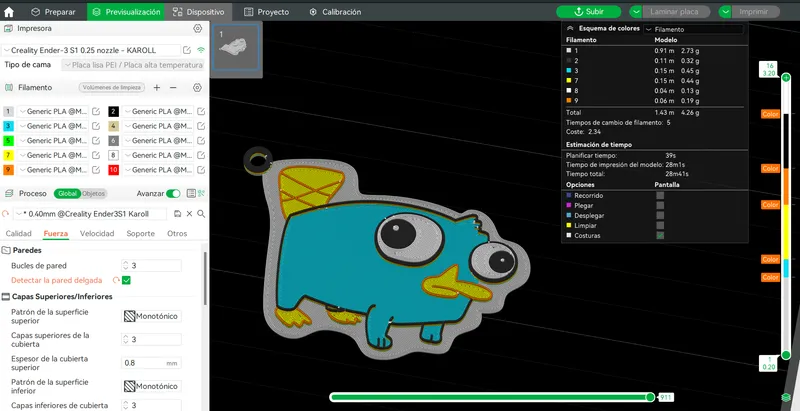Open printer settings gear in Impresora header
The height and width of the screenshot is (411, 800).
(x=197, y=29)
